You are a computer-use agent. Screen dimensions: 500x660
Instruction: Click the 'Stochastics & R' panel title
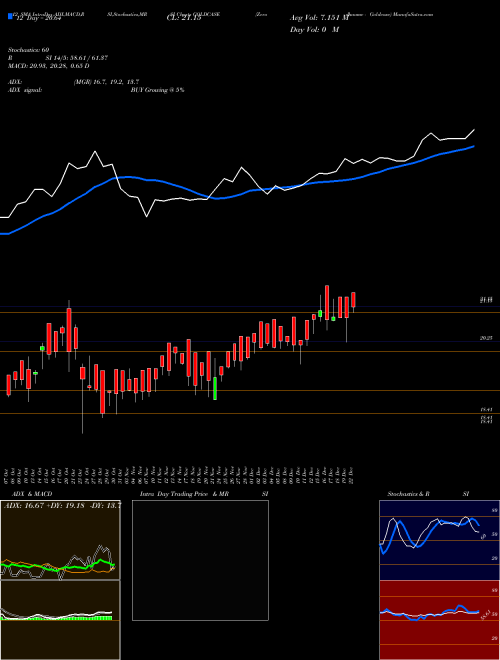[x=409, y=494]
